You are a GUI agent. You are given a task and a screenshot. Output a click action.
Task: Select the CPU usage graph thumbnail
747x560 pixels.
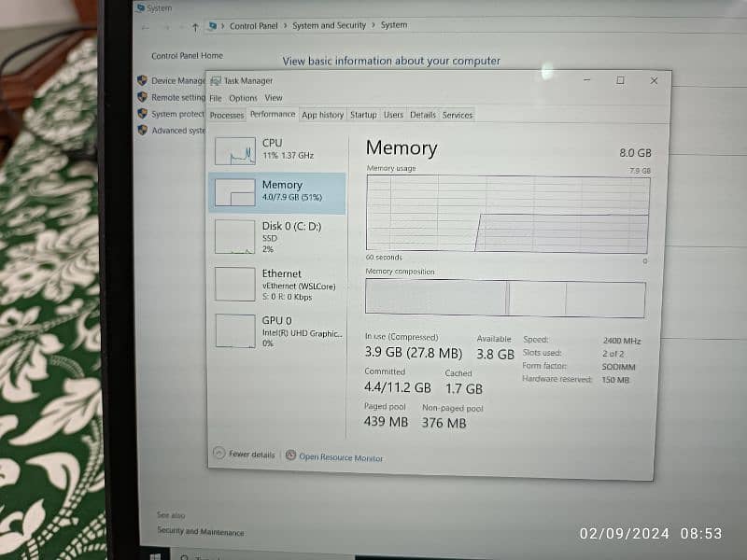pos(234,150)
